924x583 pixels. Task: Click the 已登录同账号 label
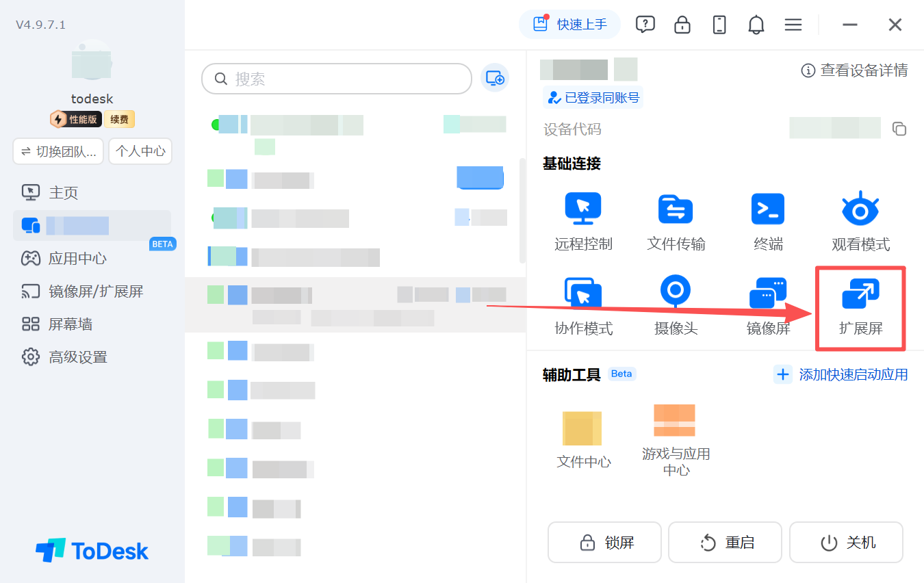tap(593, 97)
